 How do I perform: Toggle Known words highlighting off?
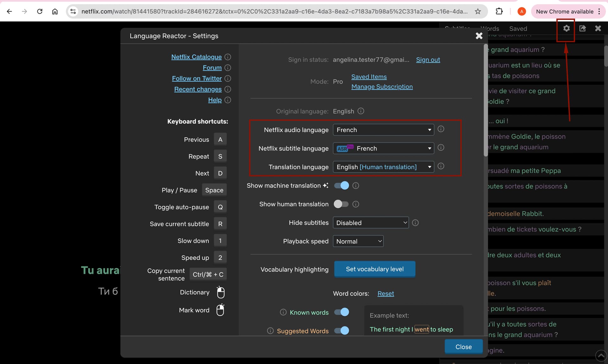[341, 312]
